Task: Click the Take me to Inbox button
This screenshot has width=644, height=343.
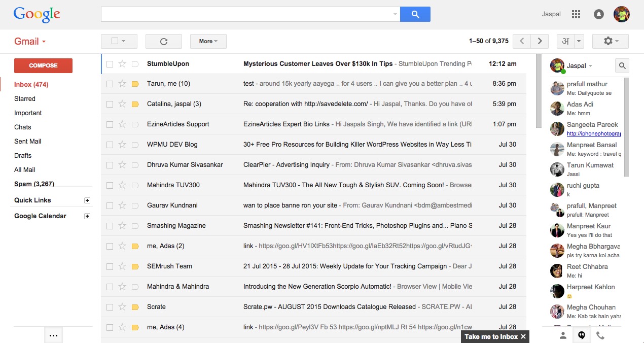Action: tap(491, 336)
